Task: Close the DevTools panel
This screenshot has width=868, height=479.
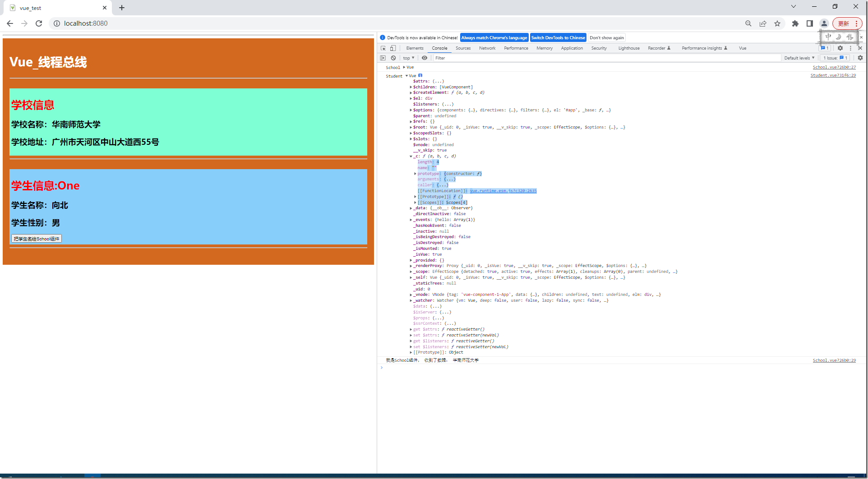Action: pyautogui.click(x=860, y=48)
